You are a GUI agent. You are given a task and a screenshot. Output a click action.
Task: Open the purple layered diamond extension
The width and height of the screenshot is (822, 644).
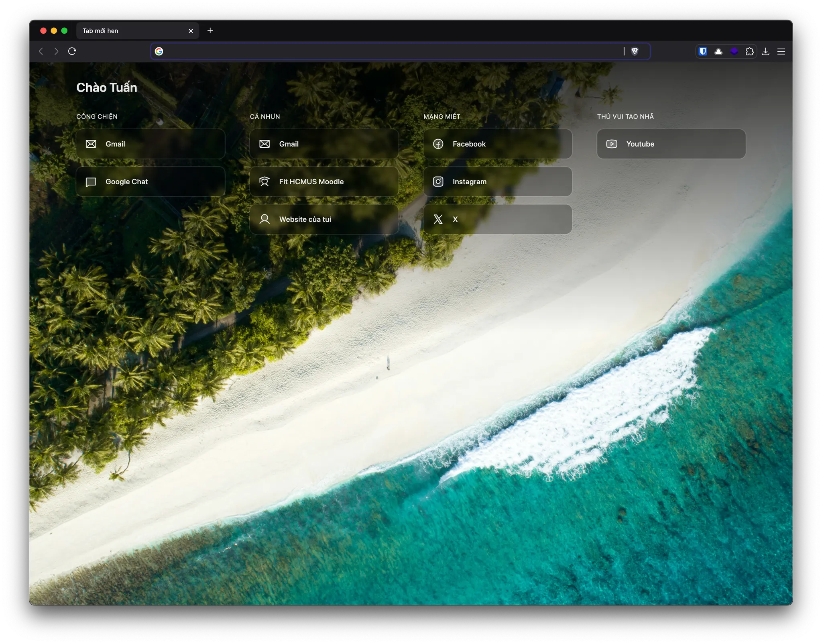[x=734, y=51]
